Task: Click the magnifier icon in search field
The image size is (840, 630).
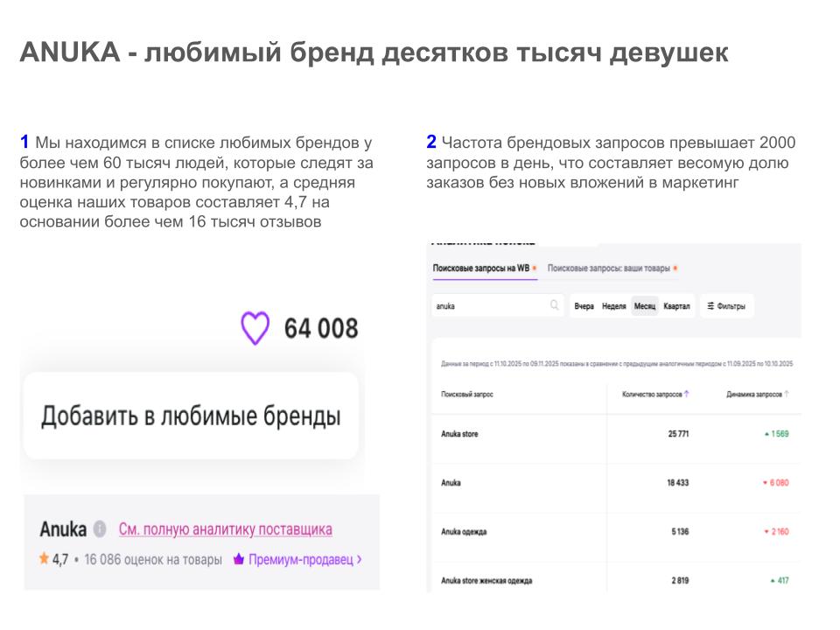Action: tap(554, 306)
